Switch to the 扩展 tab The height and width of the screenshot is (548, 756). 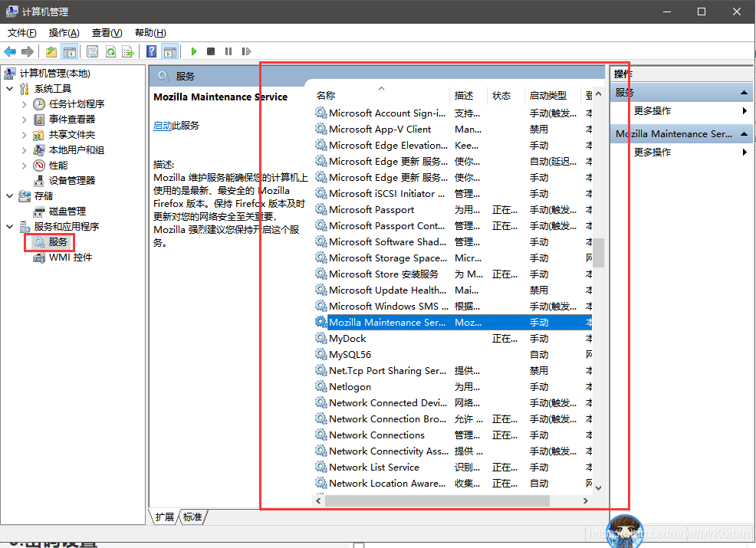[x=164, y=517]
